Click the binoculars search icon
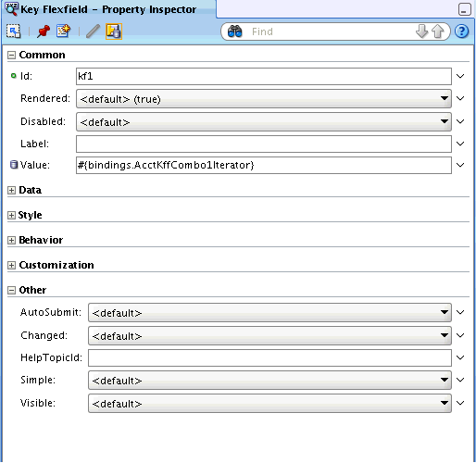 pos(234,31)
